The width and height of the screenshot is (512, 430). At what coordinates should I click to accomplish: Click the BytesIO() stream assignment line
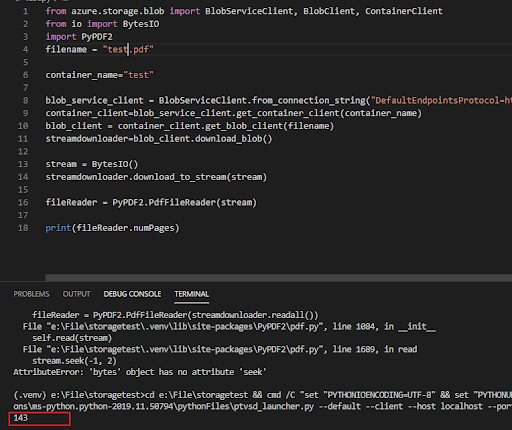(x=92, y=164)
